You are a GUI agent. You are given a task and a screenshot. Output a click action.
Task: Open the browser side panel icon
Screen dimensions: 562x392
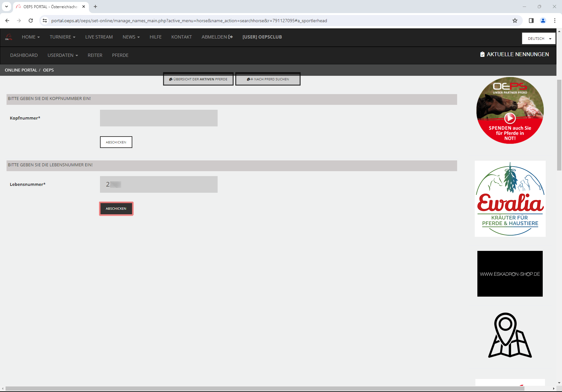coord(531,21)
